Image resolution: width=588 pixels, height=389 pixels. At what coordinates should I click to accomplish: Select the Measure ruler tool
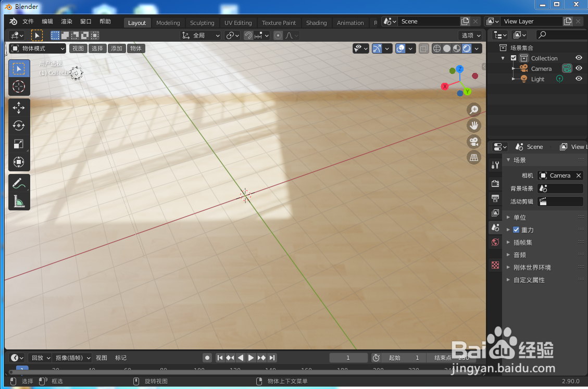pyautogui.click(x=19, y=202)
